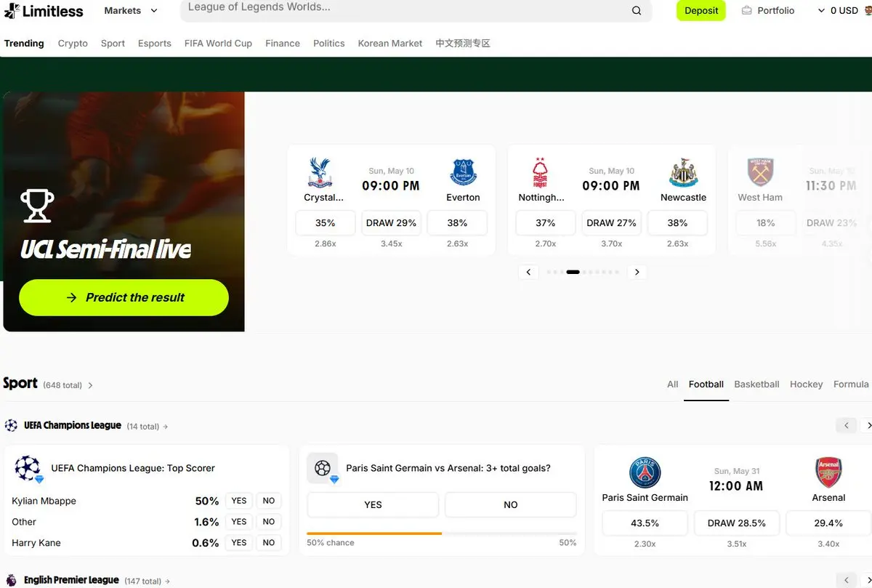The image size is (872, 588).
Task: Click the Deposit button
Action: 701,11
